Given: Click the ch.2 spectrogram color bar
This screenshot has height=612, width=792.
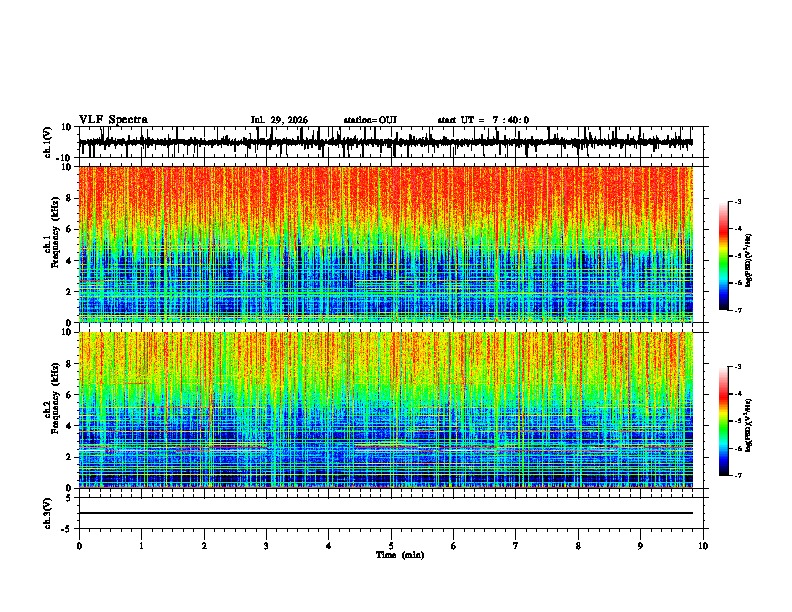Looking at the screenshot, I should pyautogui.click(x=723, y=421).
